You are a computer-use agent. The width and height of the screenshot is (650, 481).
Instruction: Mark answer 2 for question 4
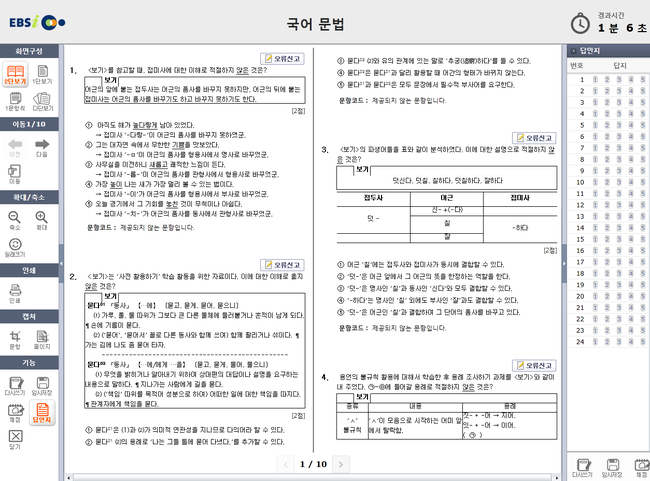coord(607,114)
